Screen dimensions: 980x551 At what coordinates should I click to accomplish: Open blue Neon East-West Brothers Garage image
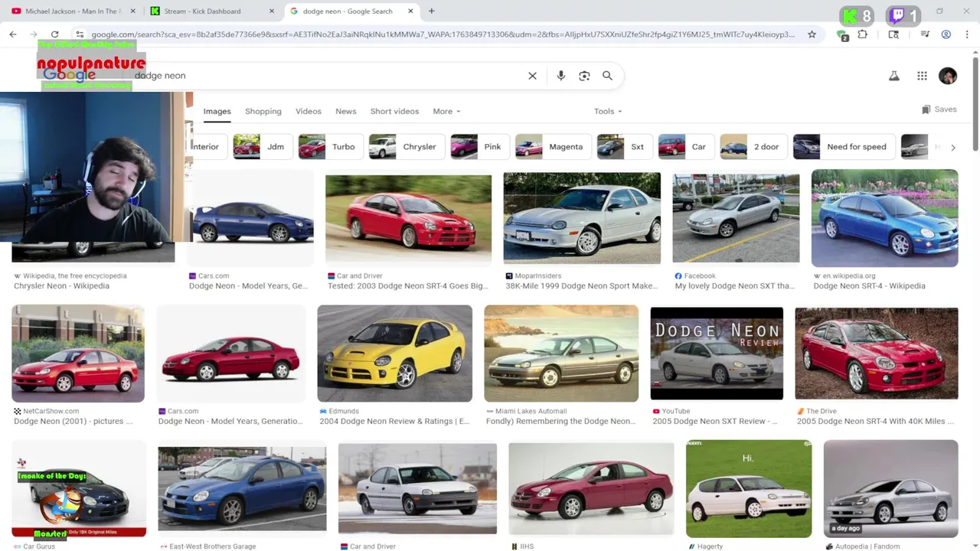tap(242, 488)
